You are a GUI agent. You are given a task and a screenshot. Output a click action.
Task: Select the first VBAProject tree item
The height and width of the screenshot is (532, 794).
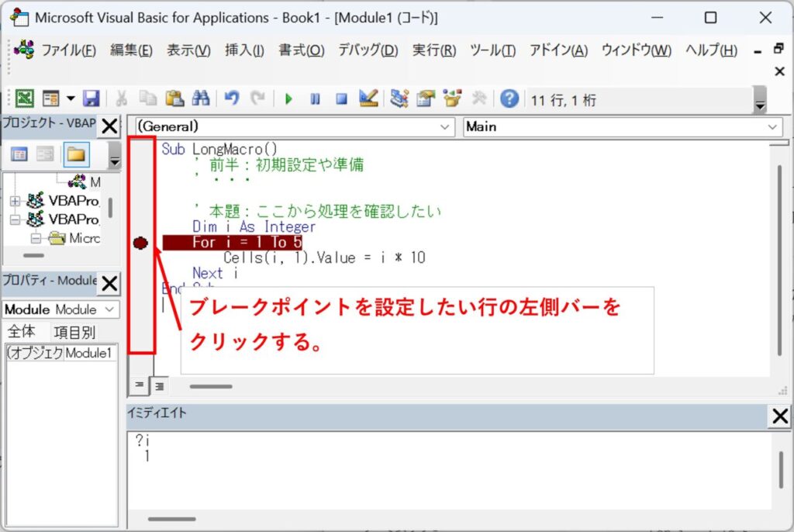[x=74, y=201]
